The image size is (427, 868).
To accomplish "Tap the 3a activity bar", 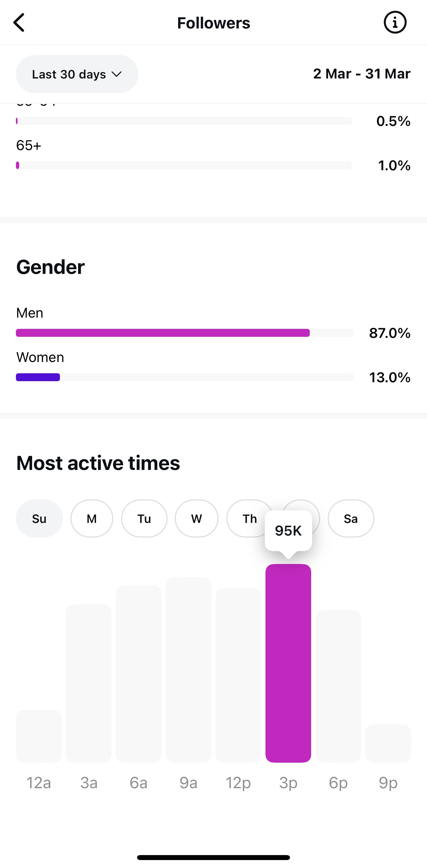I will (x=89, y=683).
